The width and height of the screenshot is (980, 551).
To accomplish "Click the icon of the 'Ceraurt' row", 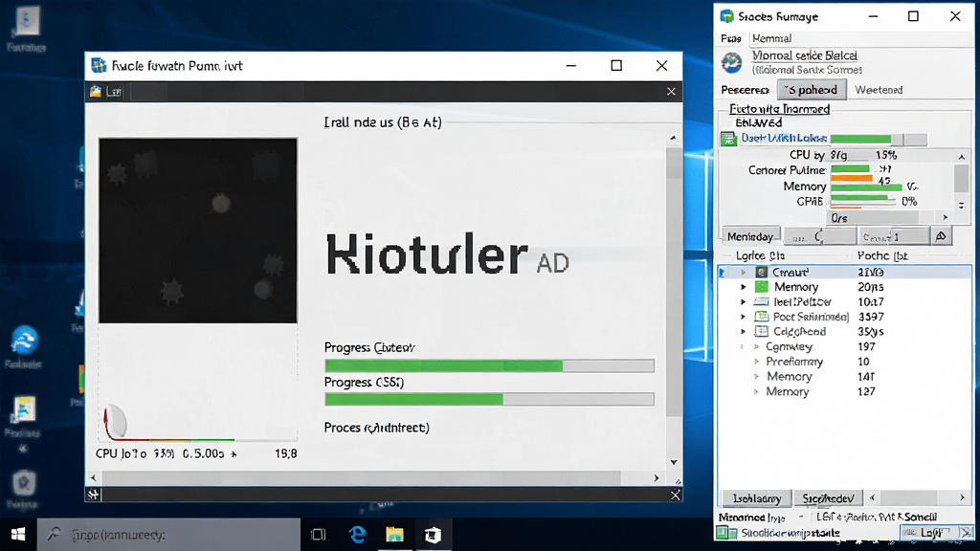I will tap(761, 272).
